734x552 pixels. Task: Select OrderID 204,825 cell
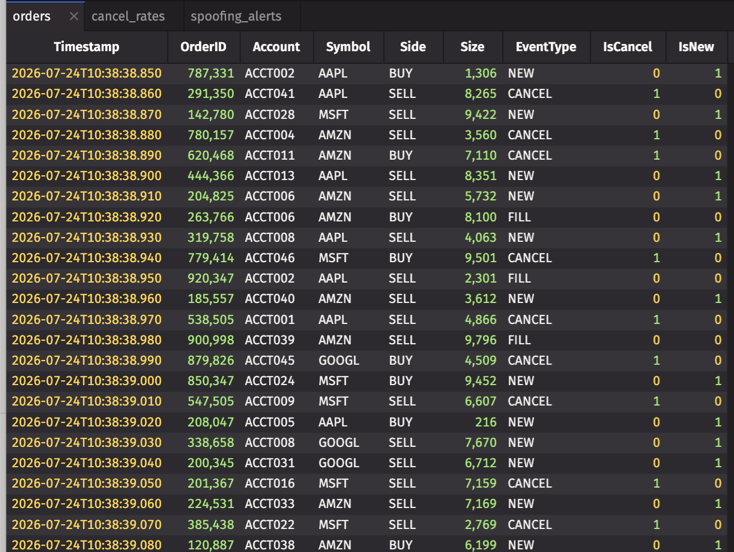point(203,197)
